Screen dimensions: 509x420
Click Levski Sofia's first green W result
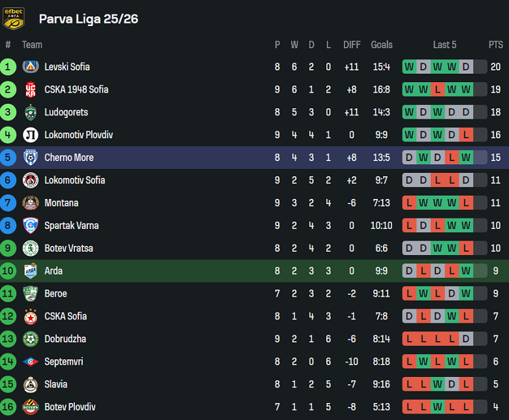pos(409,67)
